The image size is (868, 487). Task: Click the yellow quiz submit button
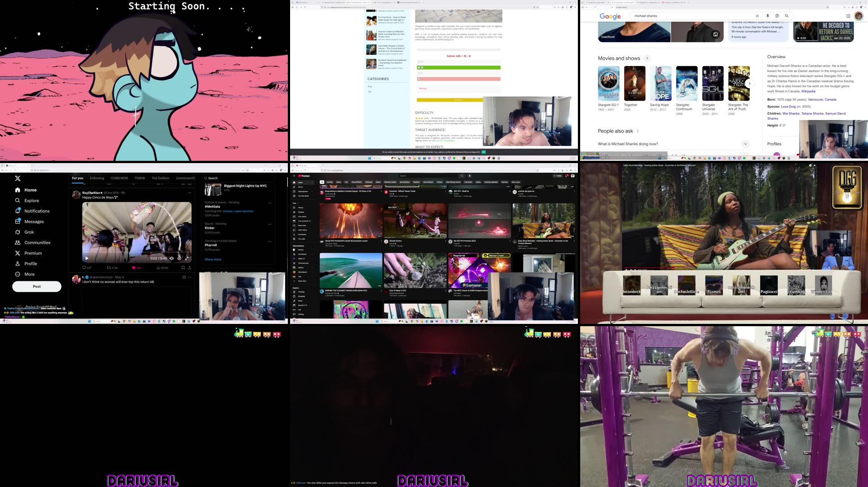coord(450,100)
